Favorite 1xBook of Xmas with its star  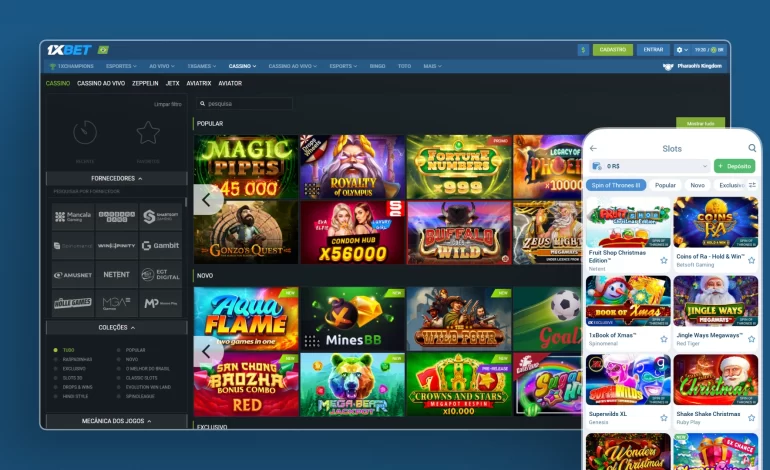pos(663,339)
